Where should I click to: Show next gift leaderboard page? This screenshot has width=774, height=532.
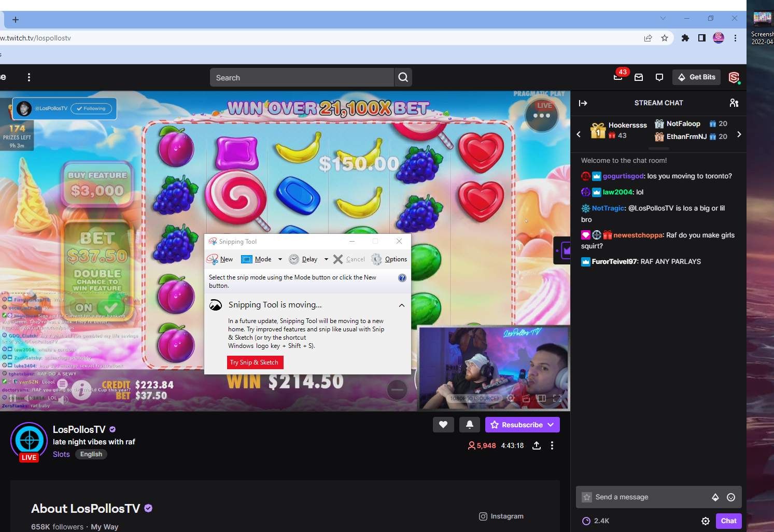(739, 134)
